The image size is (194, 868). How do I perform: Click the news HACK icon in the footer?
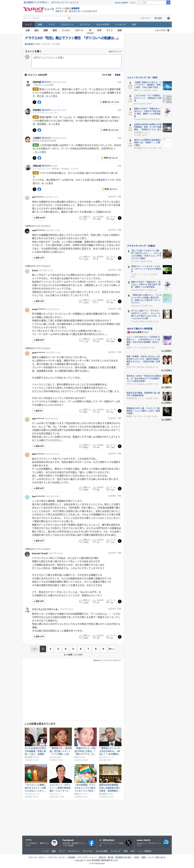tap(165, 843)
